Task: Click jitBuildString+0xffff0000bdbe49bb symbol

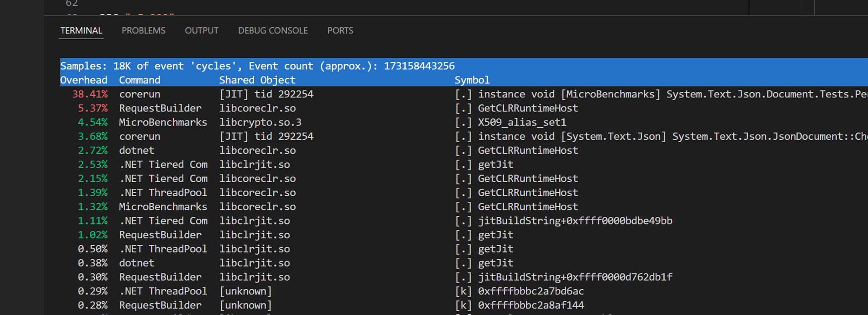Action: (x=575, y=221)
